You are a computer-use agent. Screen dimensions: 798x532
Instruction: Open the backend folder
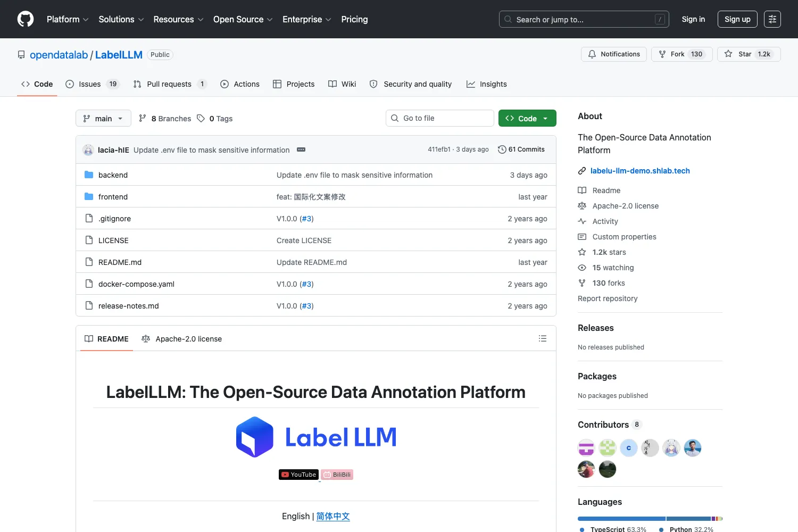[x=113, y=175]
